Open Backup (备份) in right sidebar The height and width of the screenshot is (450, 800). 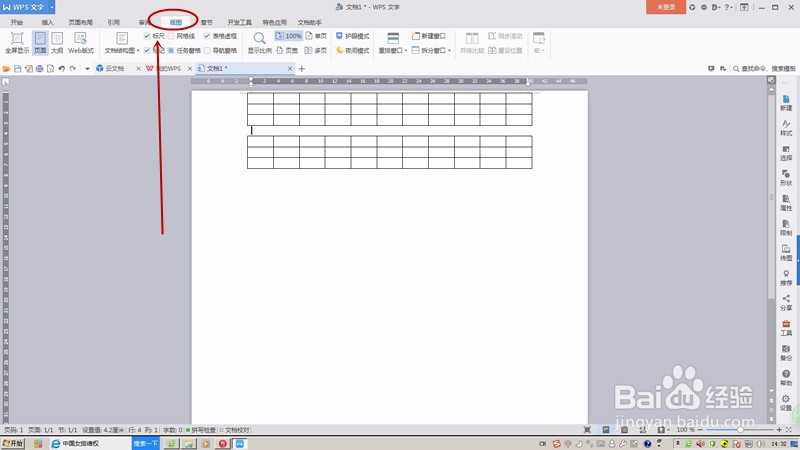[x=786, y=353]
